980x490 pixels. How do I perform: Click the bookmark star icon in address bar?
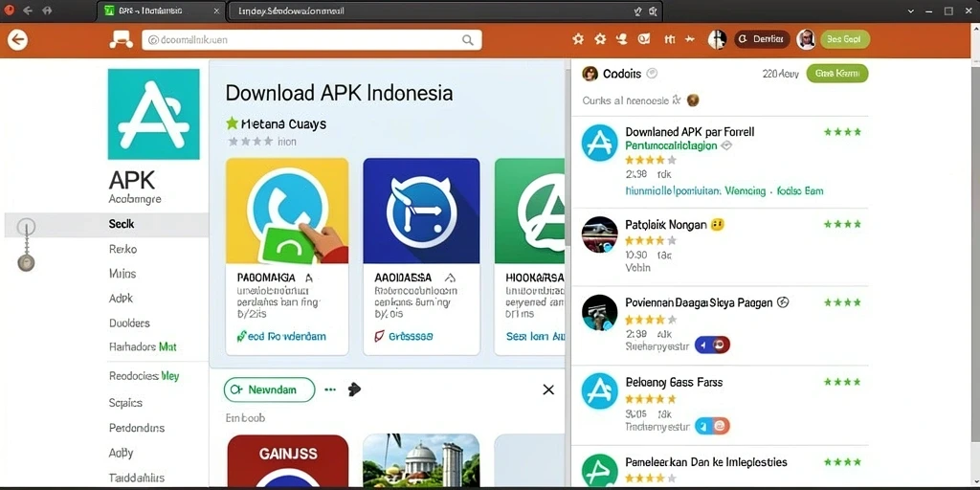[x=636, y=11]
